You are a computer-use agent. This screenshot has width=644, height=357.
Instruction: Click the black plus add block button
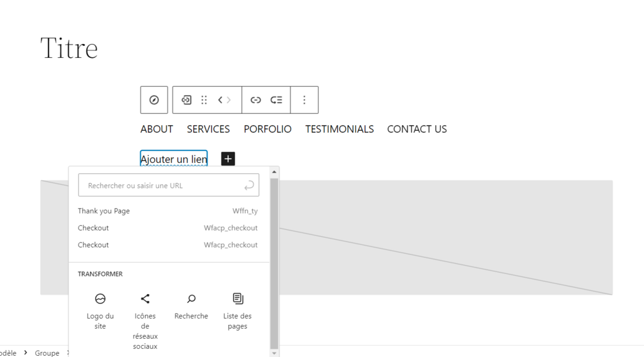point(228,159)
